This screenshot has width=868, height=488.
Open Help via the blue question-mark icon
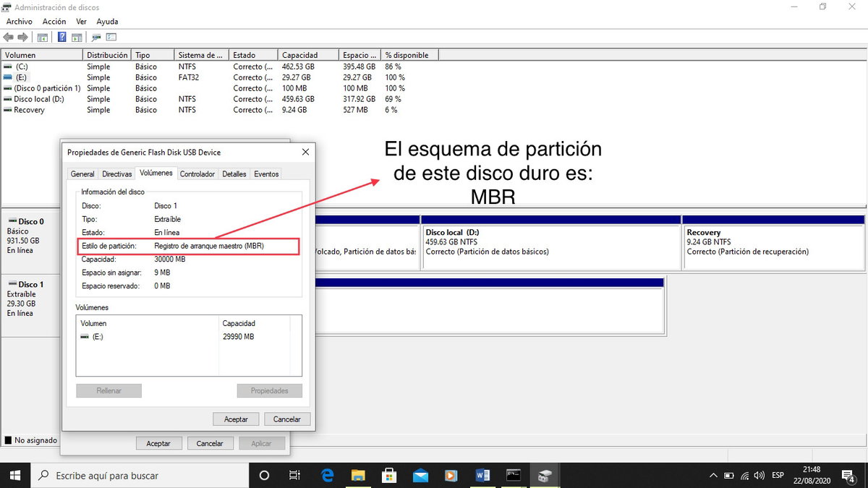pos(62,37)
